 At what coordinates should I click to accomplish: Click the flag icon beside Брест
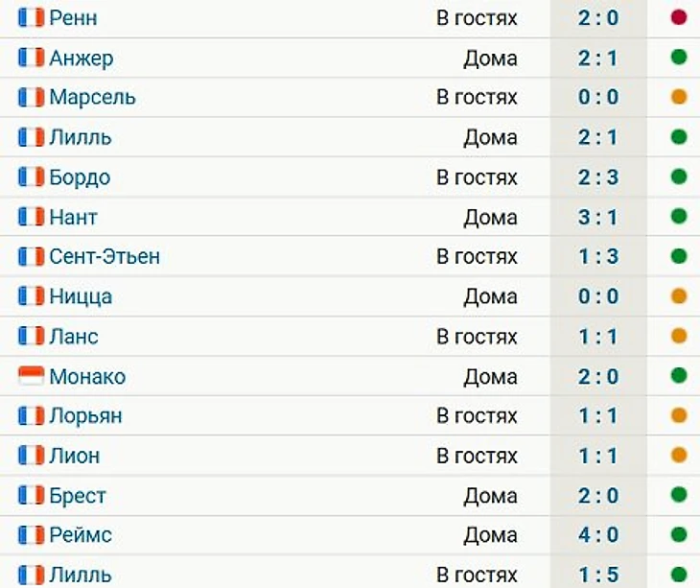tap(32, 495)
